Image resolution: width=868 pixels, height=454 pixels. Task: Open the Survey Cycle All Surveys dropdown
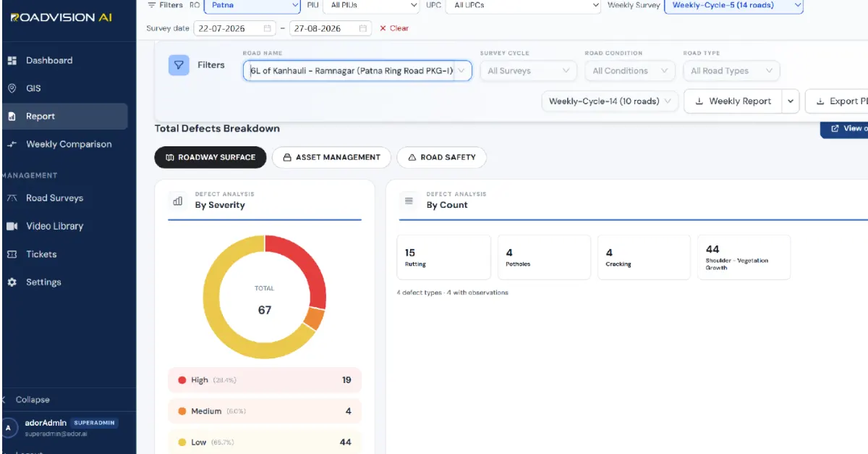pos(528,71)
